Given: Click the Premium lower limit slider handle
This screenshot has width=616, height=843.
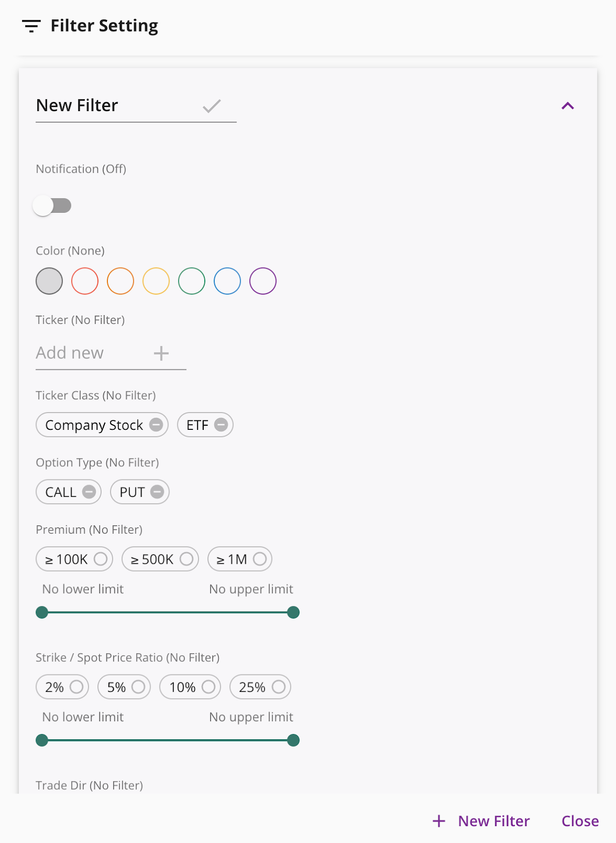Looking at the screenshot, I should coord(42,612).
